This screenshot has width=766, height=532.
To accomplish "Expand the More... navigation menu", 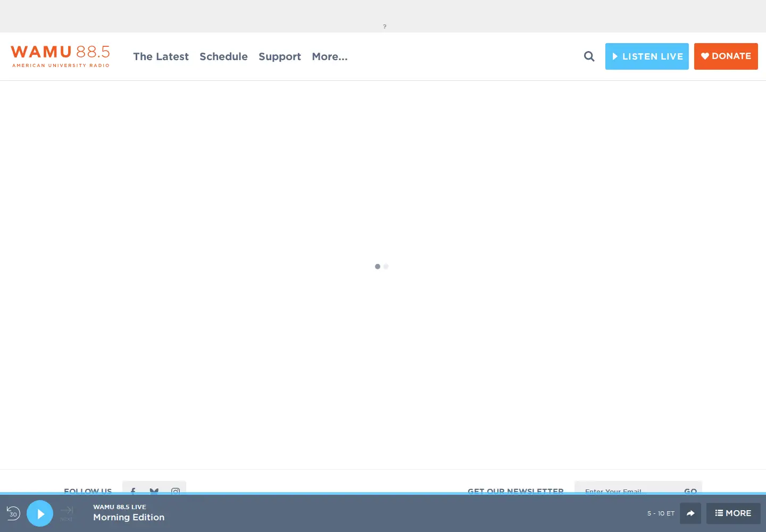I will tap(330, 56).
